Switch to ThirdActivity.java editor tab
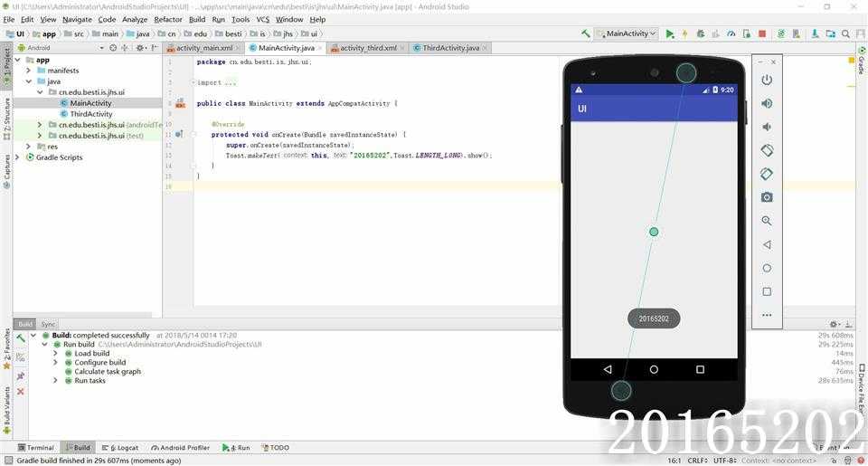Viewport: 868px width, 466px height. [450, 48]
